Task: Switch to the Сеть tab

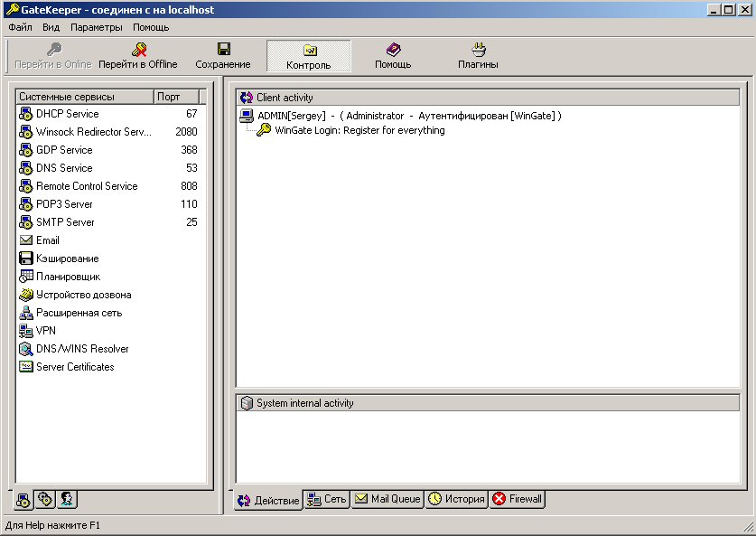Action: (327, 499)
